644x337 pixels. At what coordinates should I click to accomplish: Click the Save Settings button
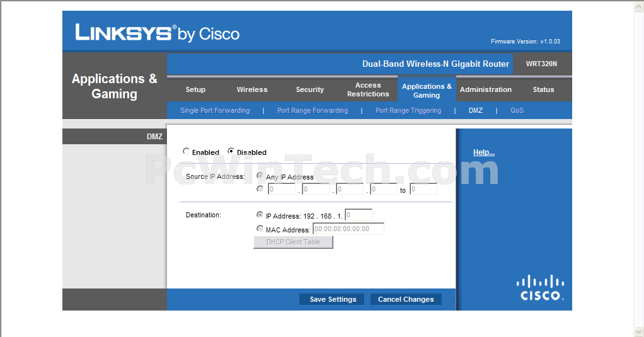pyautogui.click(x=332, y=299)
